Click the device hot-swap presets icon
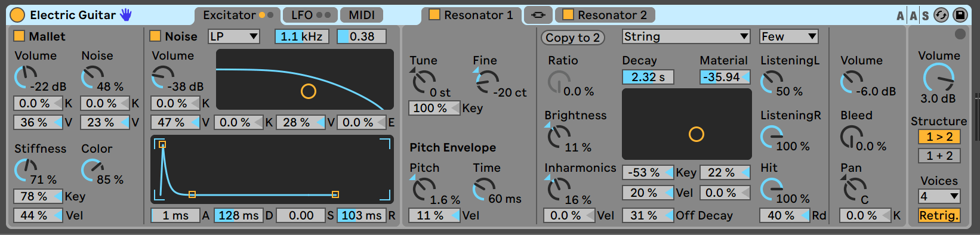 (941, 15)
